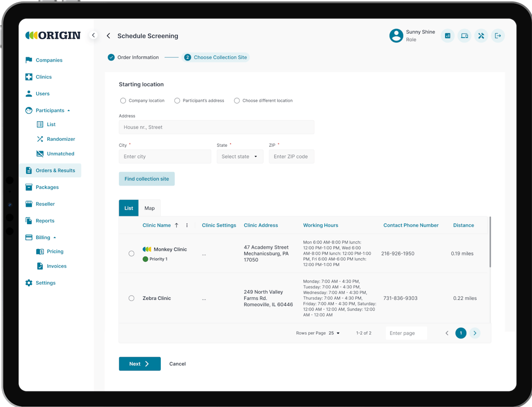Click the devices icon in header

(x=464, y=36)
